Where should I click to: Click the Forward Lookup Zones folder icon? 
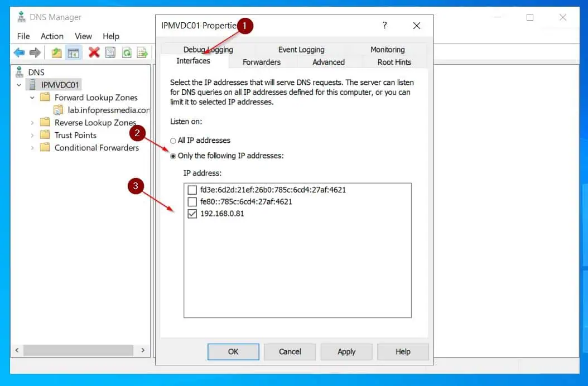pyautogui.click(x=45, y=97)
